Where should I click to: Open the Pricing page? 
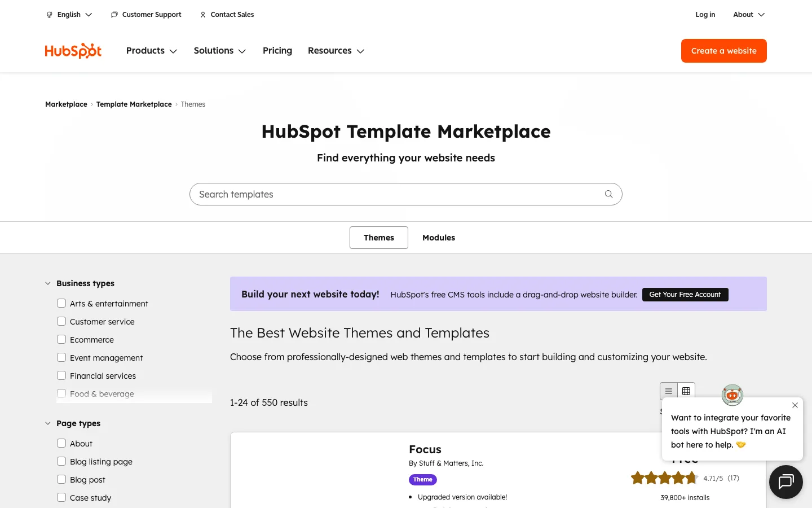click(277, 51)
